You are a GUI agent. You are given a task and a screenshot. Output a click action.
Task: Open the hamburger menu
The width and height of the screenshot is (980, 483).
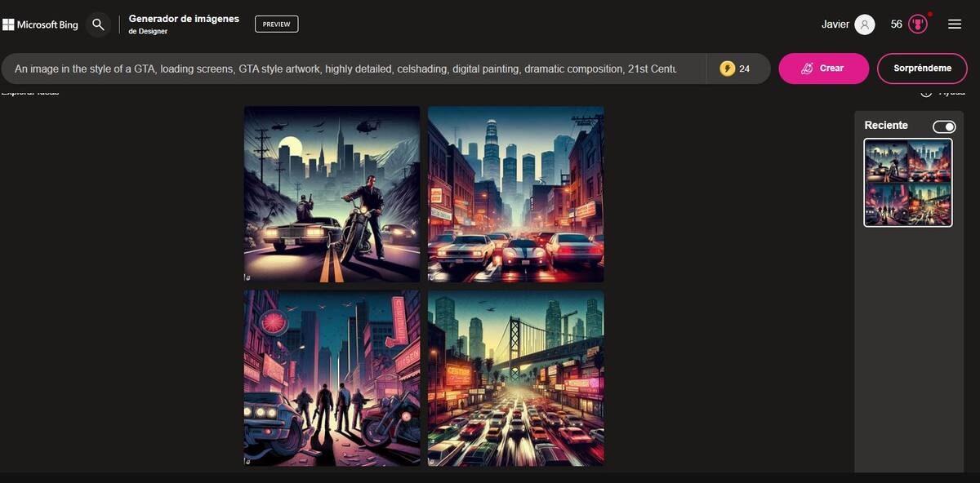tap(955, 24)
